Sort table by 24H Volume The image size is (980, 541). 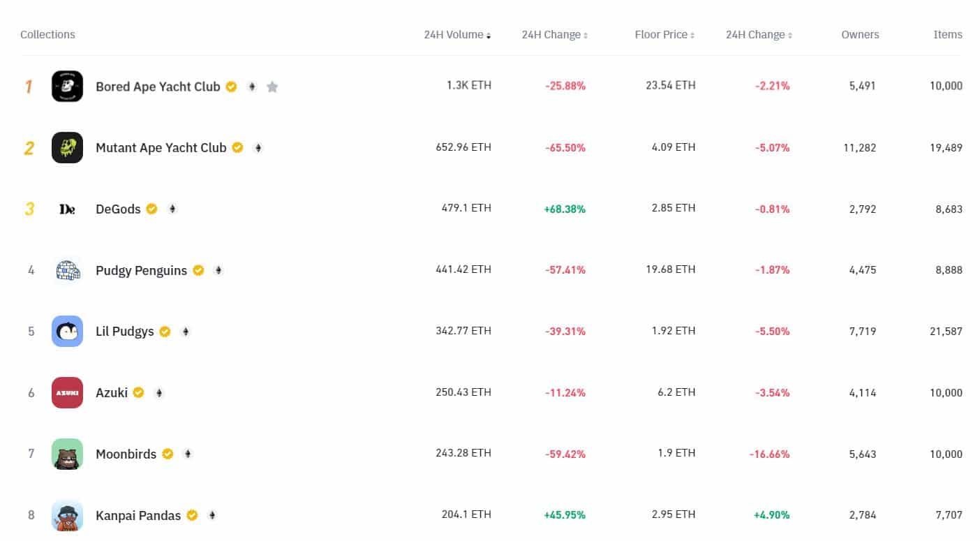457,35
